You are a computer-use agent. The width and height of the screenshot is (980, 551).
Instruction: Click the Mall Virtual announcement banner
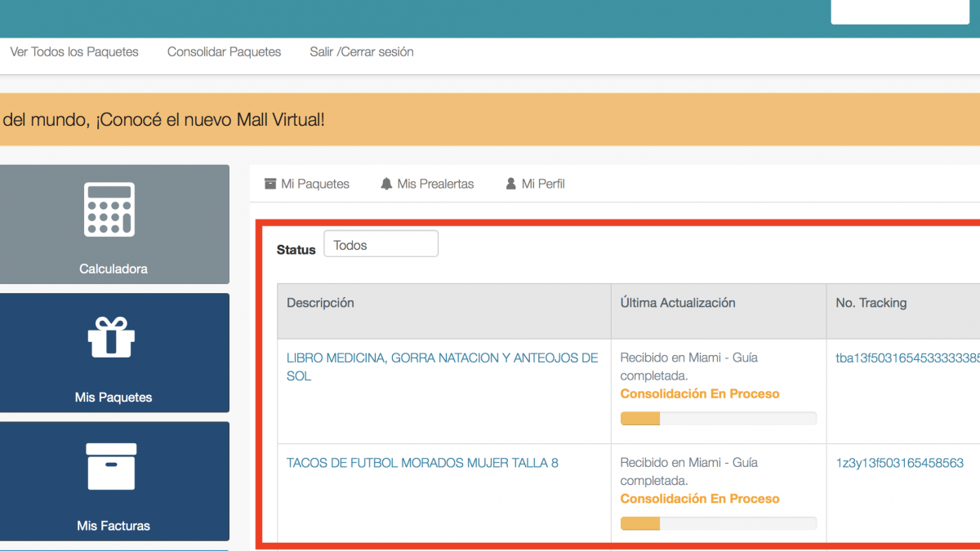pos(490,119)
